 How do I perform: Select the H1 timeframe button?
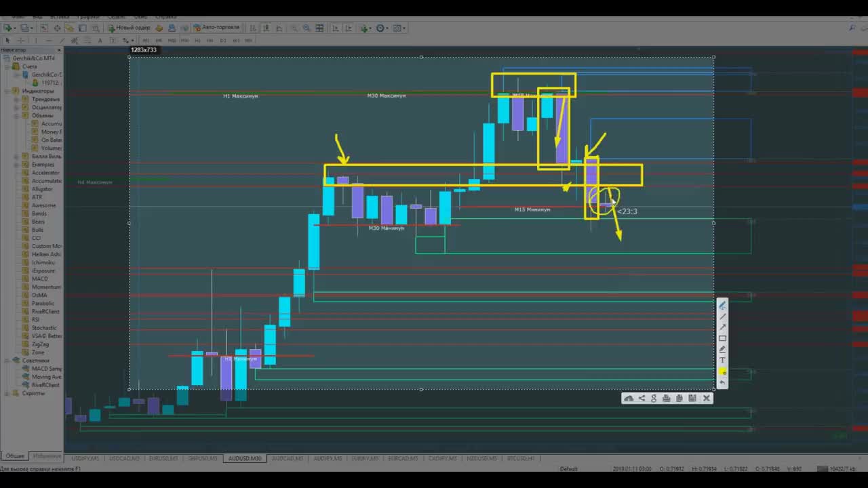pyautogui.click(x=197, y=41)
